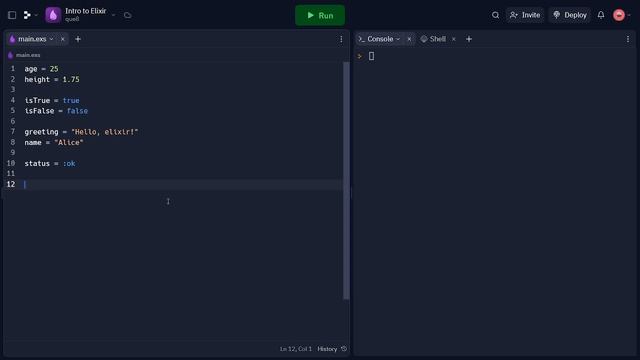
Task: Place cursor on line 1 'age = 25'
Action: tap(41, 69)
